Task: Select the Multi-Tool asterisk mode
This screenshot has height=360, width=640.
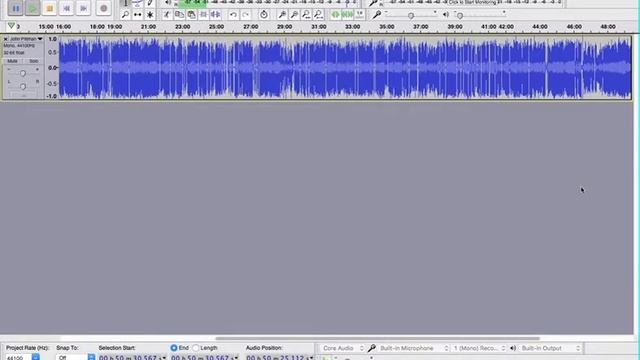Action: coord(150,15)
